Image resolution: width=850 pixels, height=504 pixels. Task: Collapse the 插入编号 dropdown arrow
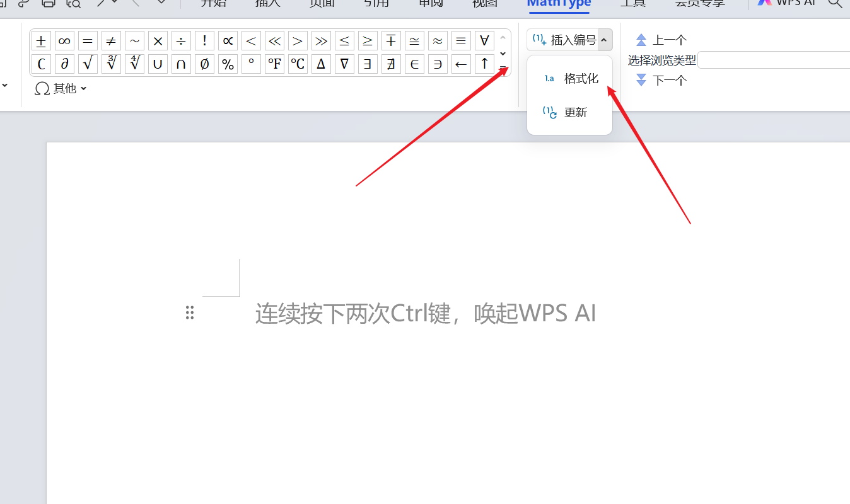coord(605,40)
